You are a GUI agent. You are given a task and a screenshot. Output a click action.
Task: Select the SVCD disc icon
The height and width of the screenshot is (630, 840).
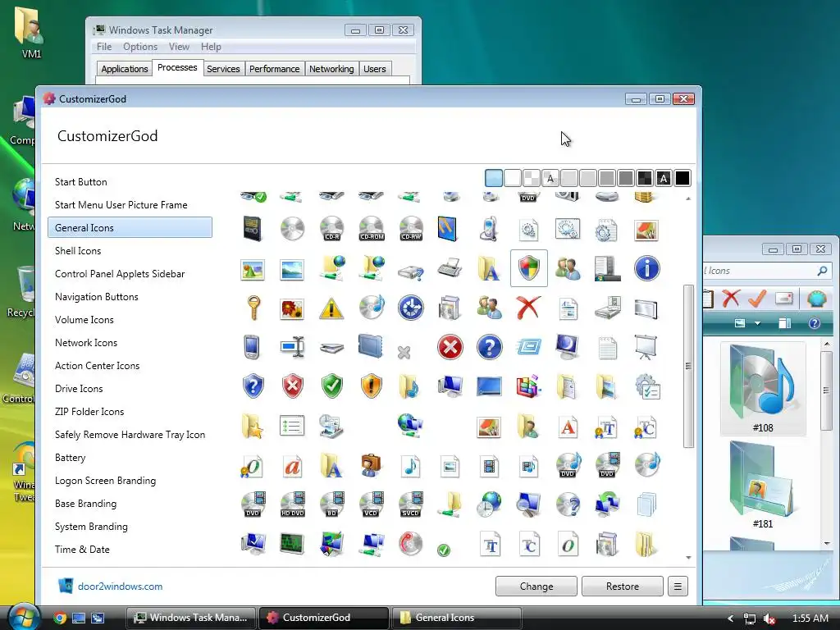411,504
